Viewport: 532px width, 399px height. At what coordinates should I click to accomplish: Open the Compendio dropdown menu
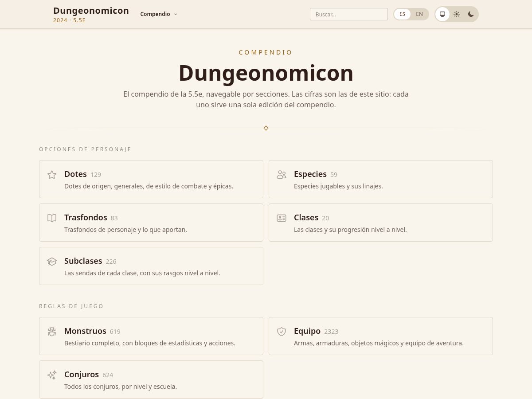tap(159, 14)
